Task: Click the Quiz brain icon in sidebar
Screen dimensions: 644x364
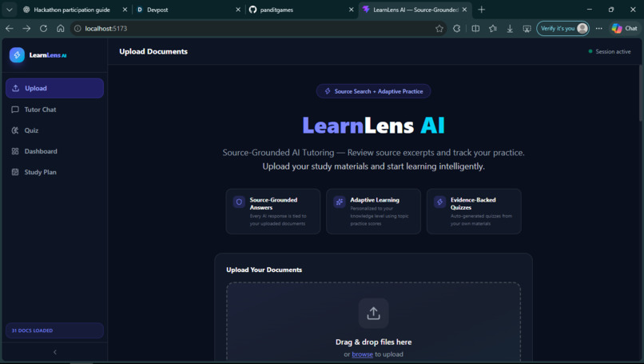Action: point(15,130)
